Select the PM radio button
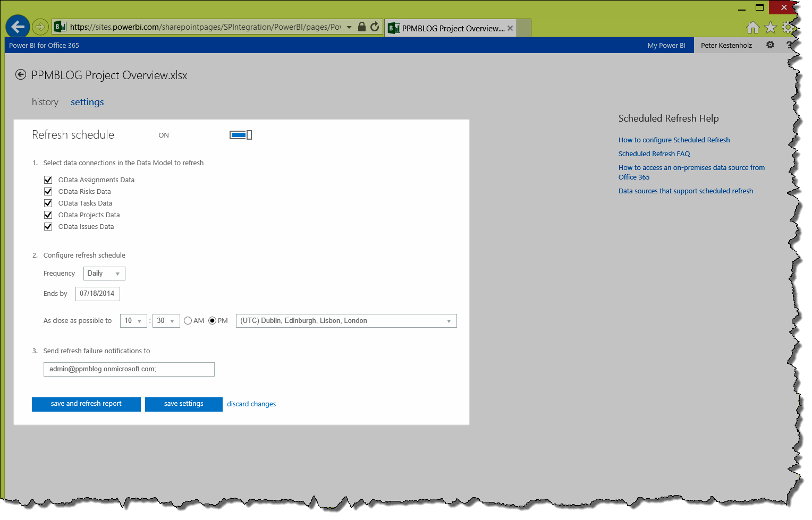Screen dimensions: 812x520 pyautogui.click(x=213, y=321)
